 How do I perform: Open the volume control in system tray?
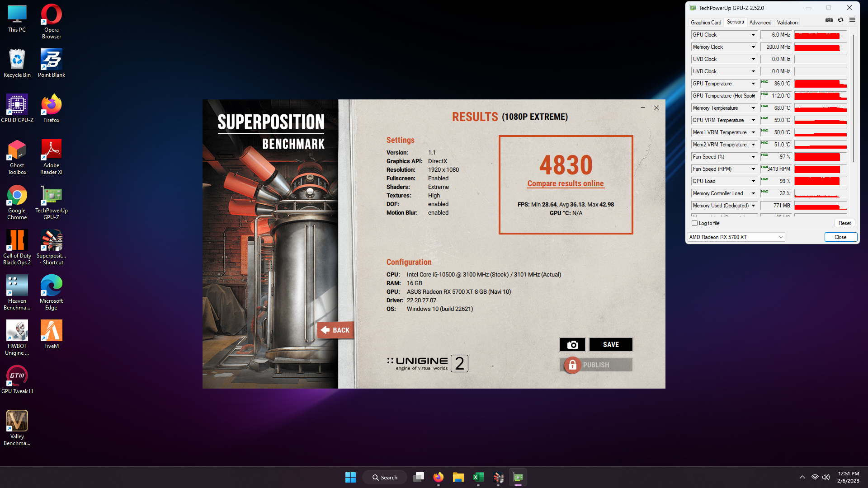click(826, 477)
